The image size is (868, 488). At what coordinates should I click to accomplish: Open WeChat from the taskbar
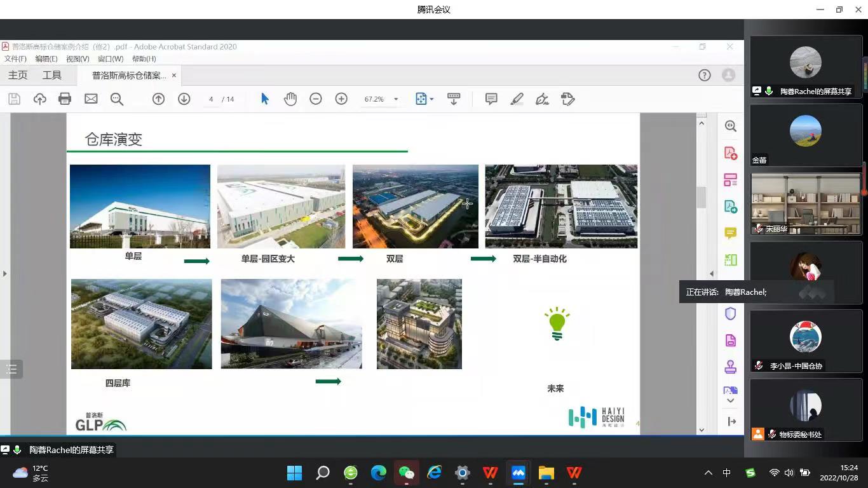coord(406,473)
